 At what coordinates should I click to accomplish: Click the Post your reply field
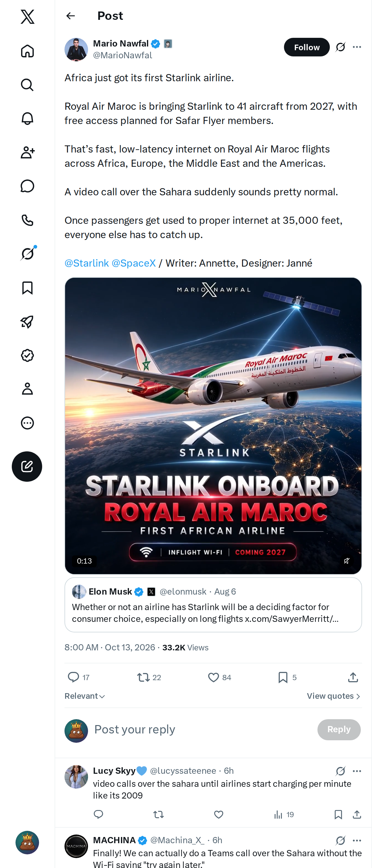point(202,729)
